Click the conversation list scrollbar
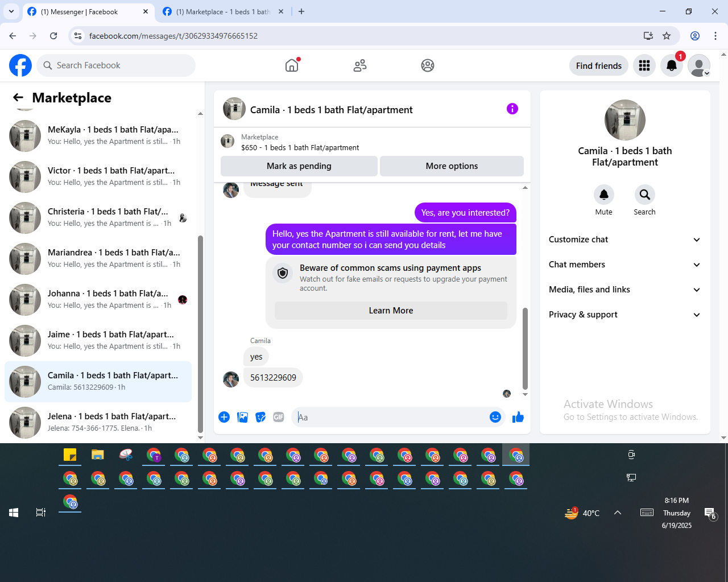 [x=200, y=333]
